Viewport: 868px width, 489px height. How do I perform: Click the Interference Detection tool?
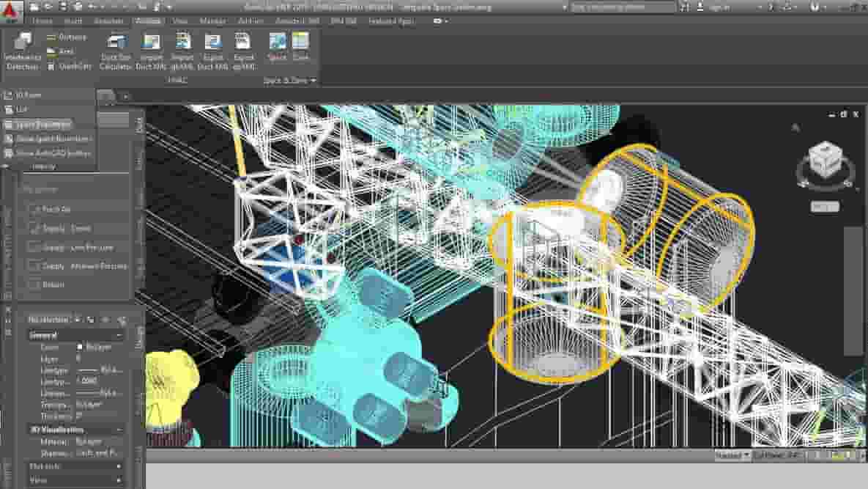click(x=23, y=51)
